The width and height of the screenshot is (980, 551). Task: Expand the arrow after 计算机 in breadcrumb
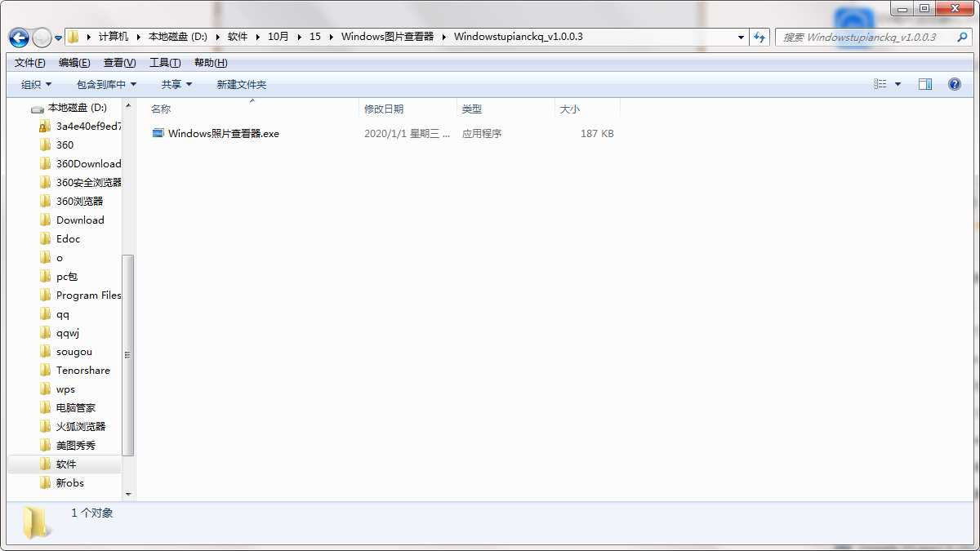pos(138,38)
